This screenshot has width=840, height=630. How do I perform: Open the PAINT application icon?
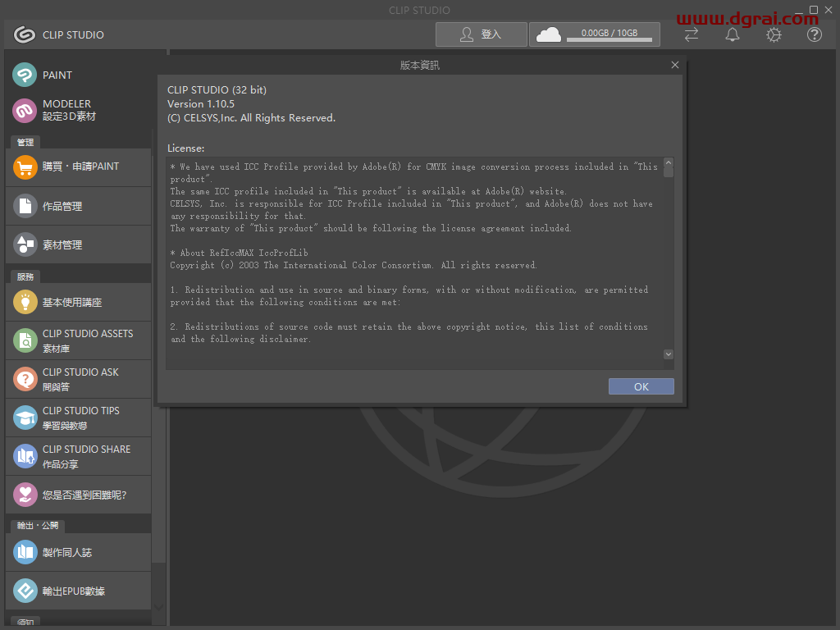pyautogui.click(x=25, y=75)
